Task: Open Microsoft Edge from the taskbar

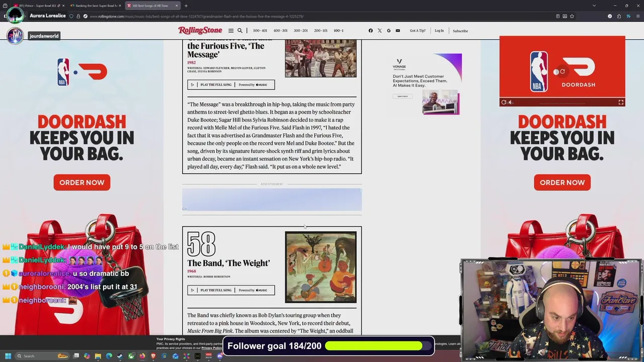Action: tap(109, 356)
